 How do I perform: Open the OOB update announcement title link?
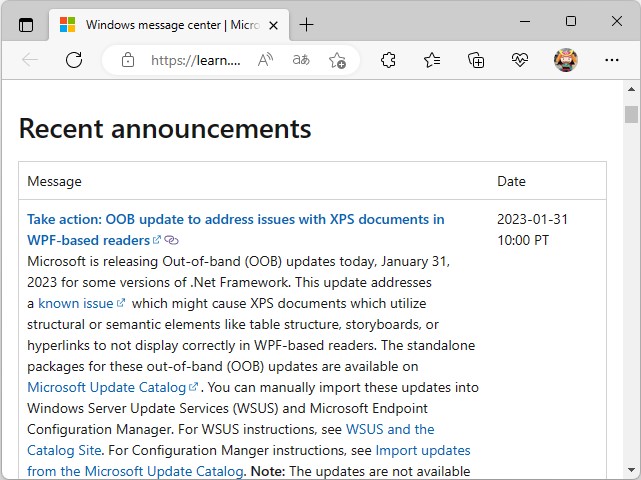[235, 219]
